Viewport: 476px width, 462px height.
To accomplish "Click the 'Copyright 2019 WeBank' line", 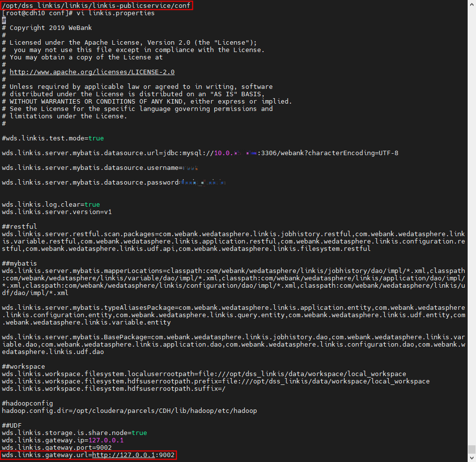I will pos(47,28).
